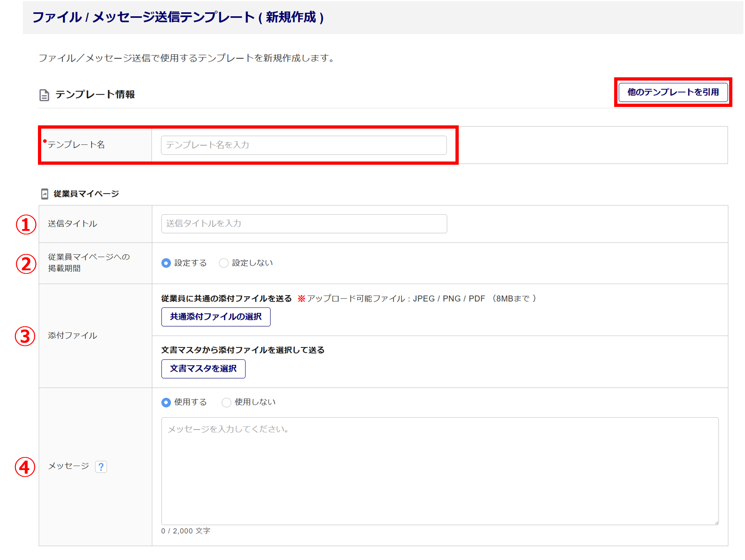Click the red circled number 4 marker

[25, 467]
